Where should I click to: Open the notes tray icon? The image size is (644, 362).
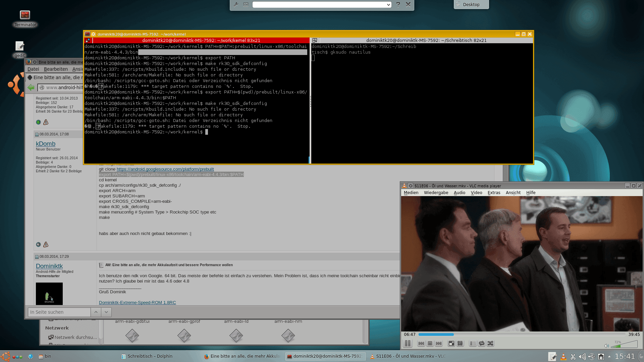552,357
